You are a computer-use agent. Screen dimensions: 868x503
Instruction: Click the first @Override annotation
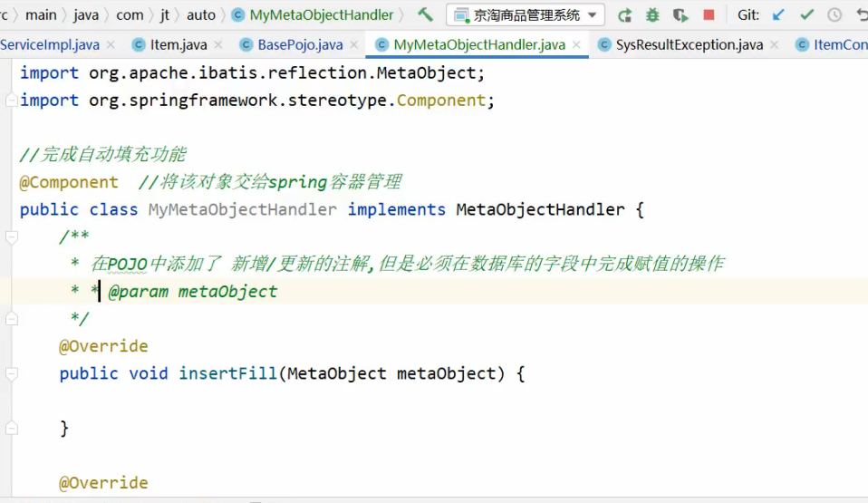coord(103,346)
